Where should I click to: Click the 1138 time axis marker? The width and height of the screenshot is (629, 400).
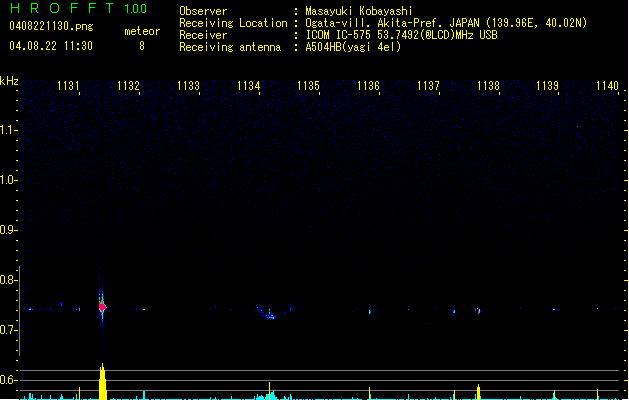pyautogui.click(x=488, y=85)
